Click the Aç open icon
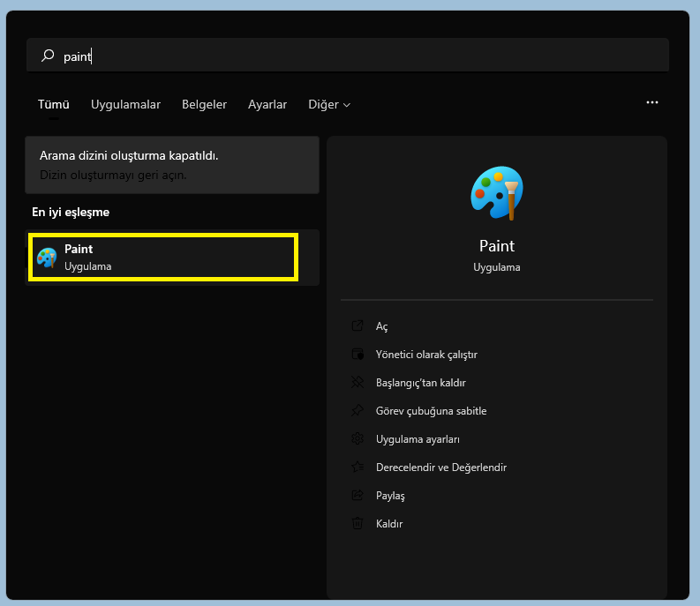Viewport: 700px width, 606px height. point(358,325)
